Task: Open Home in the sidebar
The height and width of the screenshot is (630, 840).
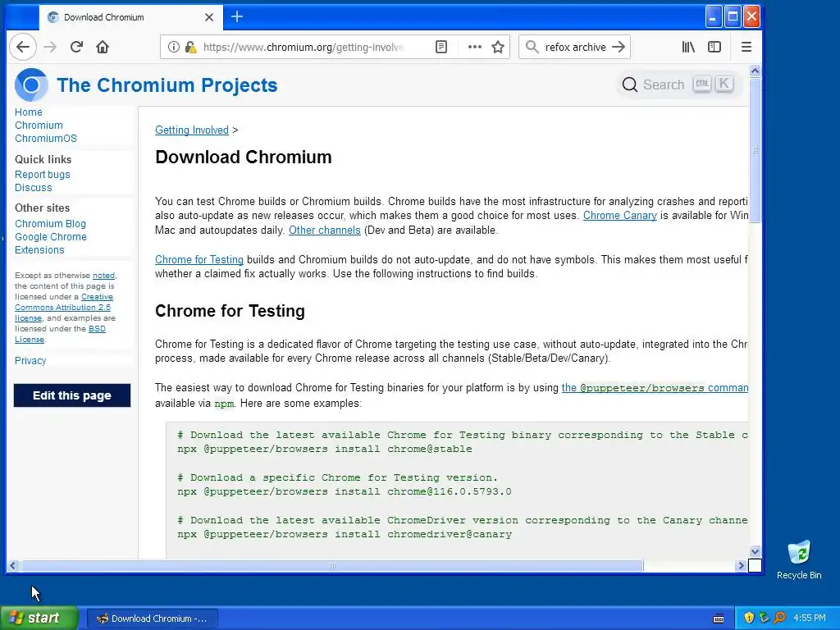Action: [29, 112]
